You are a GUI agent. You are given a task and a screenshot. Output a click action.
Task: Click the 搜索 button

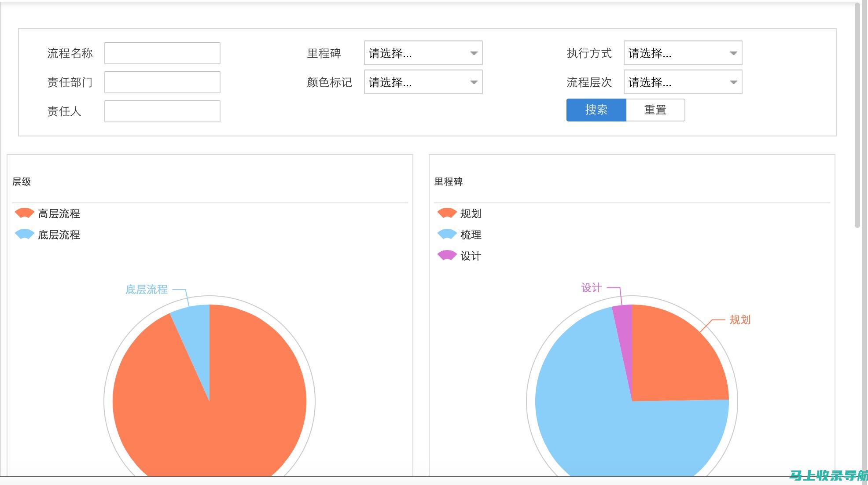pyautogui.click(x=596, y=110)
